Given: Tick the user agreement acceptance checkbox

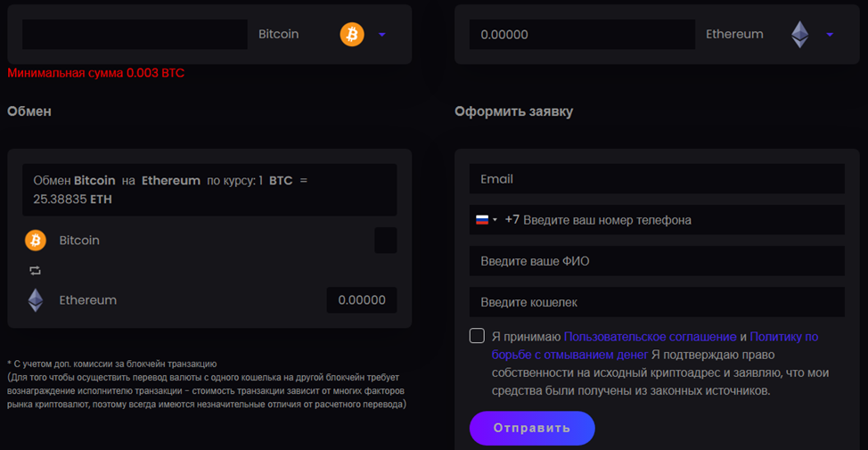Looking at the screenshot, I should (477, 336).
